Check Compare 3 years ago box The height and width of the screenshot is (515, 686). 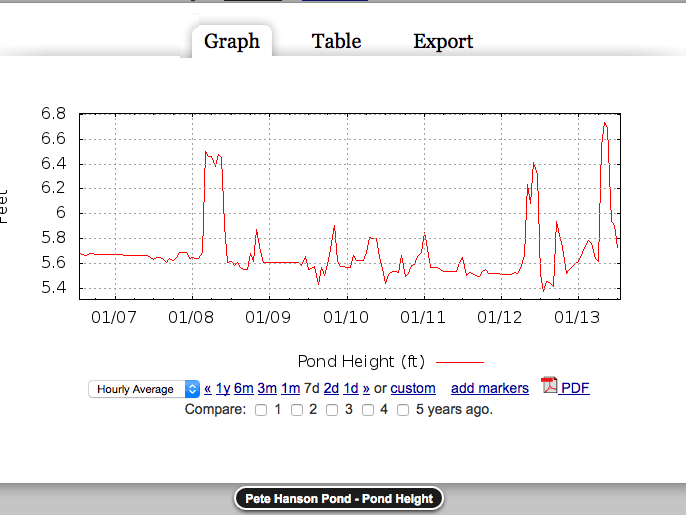click(x=332, y=410)
